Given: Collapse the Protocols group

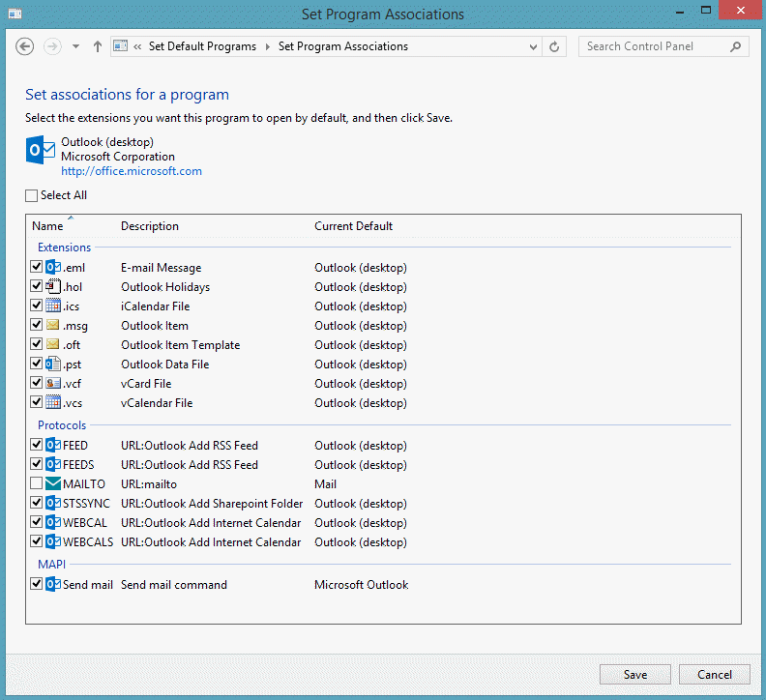Looking at the screenshot, I should click(x=62, y=425).
